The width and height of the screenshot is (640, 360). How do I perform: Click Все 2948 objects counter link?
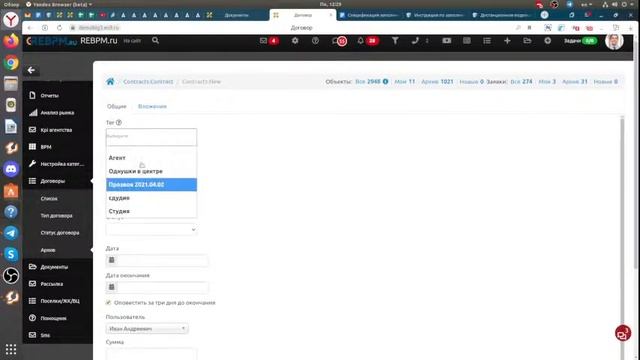coord(368,82)
